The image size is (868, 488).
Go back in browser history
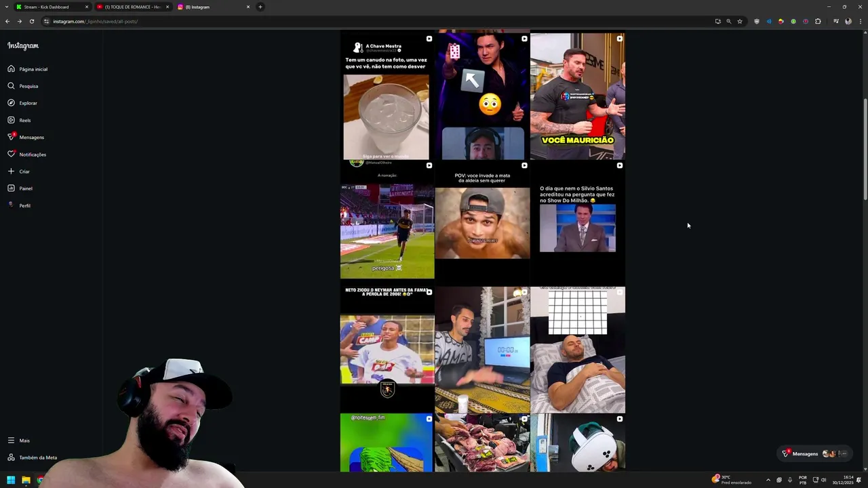pos(7,21)
